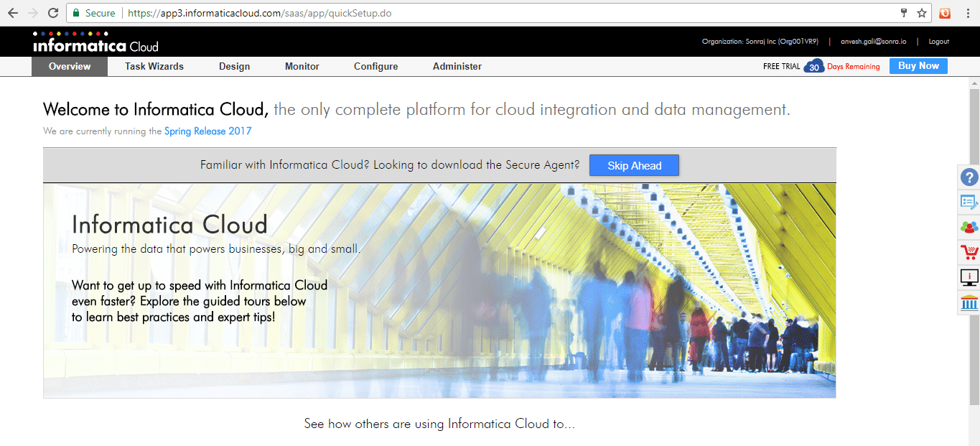980x446 pixels.
Task: Click the browser Back arrow
Action: [x=13, y=13]
